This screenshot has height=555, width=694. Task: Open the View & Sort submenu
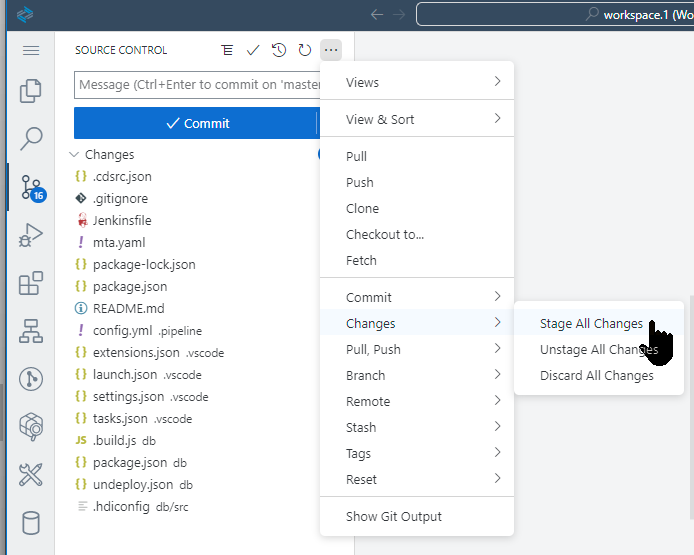pos(417,119)
